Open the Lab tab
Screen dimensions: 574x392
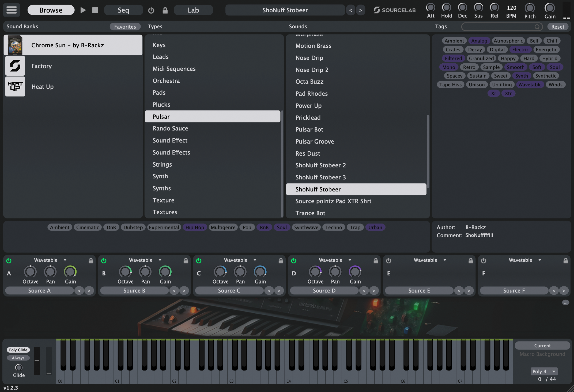193,10
